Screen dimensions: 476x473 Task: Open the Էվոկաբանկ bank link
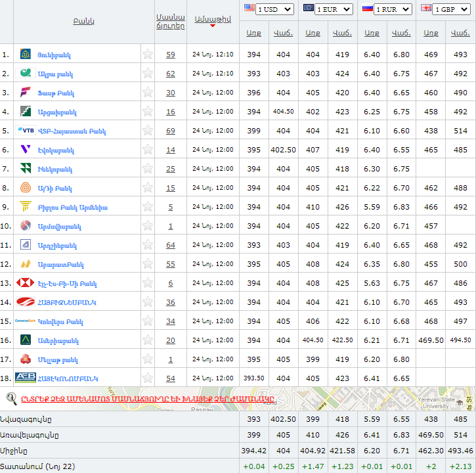56,150
